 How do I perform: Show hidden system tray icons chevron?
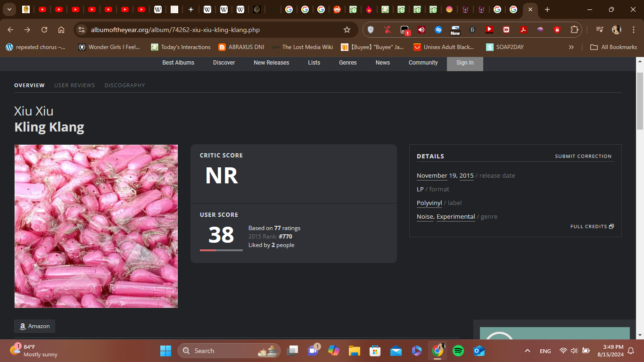pos(528,351)
